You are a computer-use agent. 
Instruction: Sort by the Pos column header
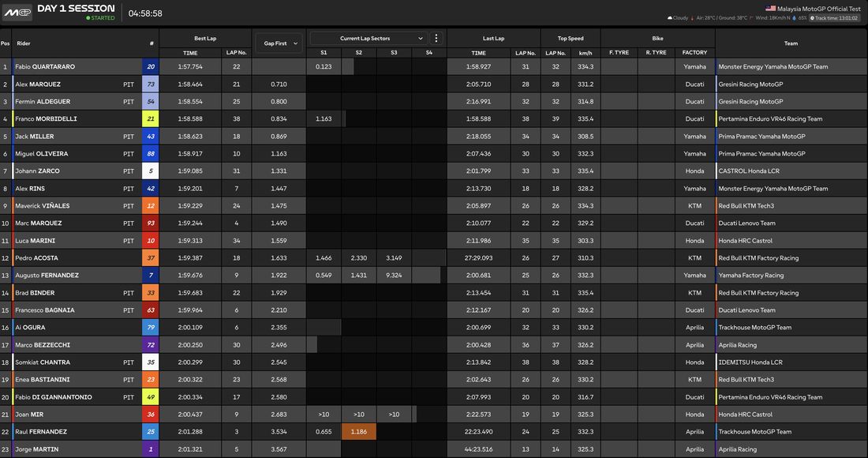pyautogui.click(x=5, y=43)
